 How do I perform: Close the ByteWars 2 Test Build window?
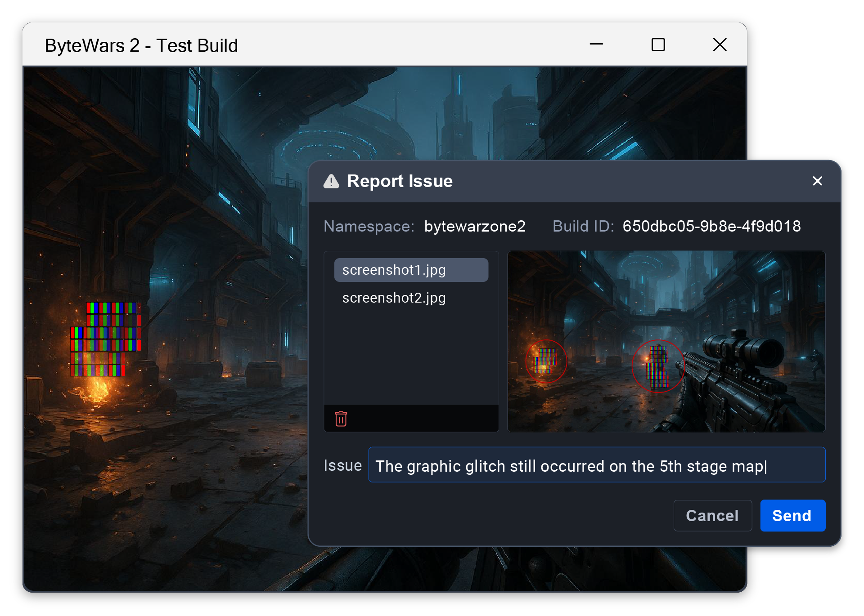pyautogui.click(x=720, y=45)
